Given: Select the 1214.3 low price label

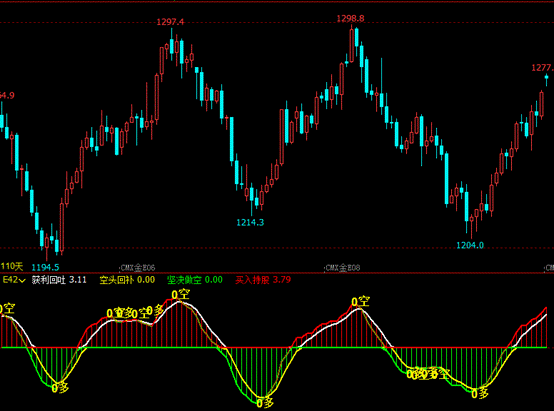Looking at the screenshot, I should pos(250,222).
